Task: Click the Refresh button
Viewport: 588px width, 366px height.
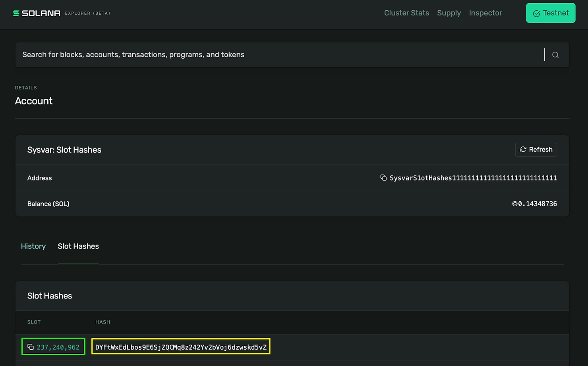Action: (x=536, y=149)
